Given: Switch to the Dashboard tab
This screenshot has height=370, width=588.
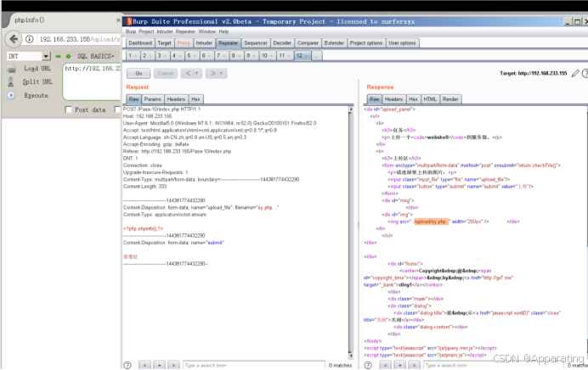Looking at the screenshot, I should click(140, 43).
